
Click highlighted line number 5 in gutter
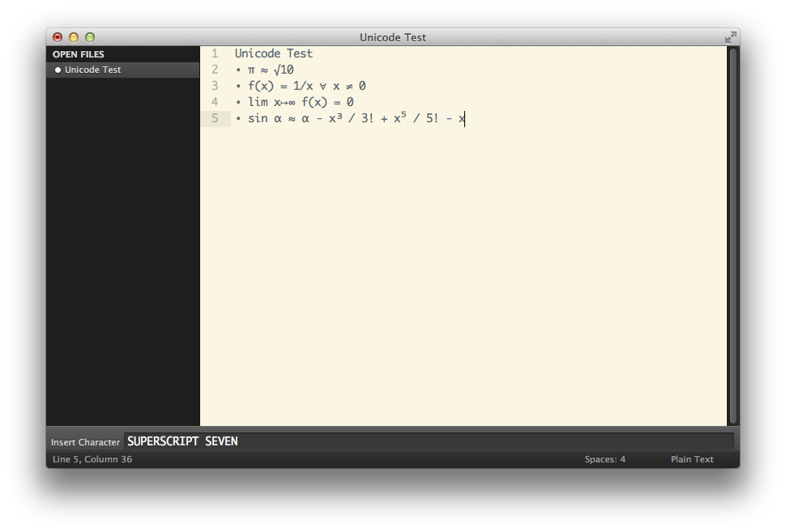[215, 118]
